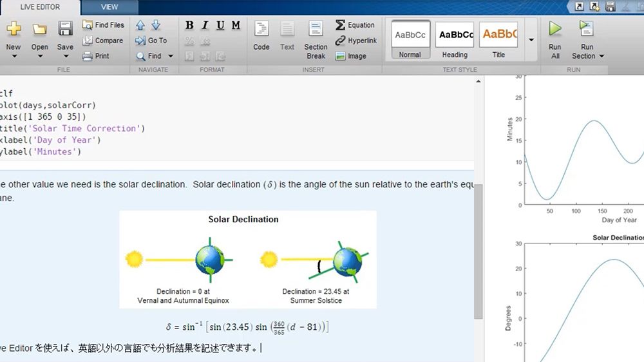Click the third indent icon in Format

pos(220,56)
